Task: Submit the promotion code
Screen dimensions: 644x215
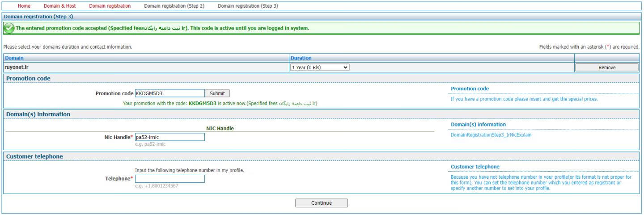Action: pyautogui.click(x=217, y=93)
